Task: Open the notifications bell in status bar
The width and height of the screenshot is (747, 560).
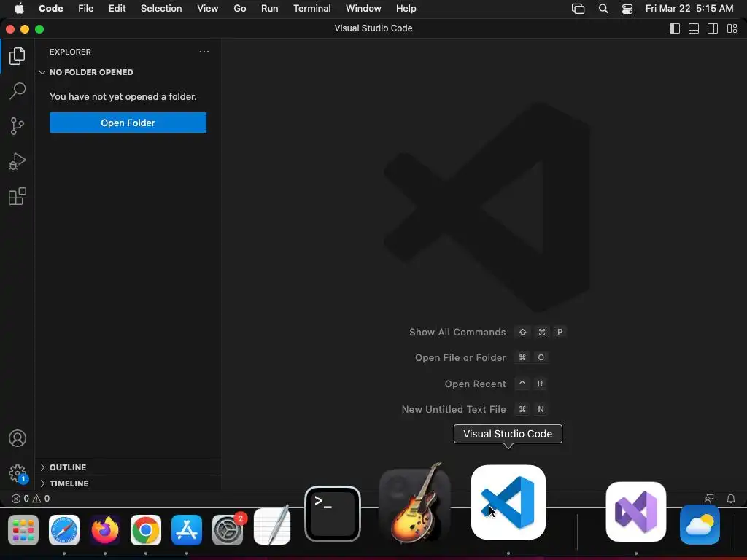Action: [x=731, y=499]
